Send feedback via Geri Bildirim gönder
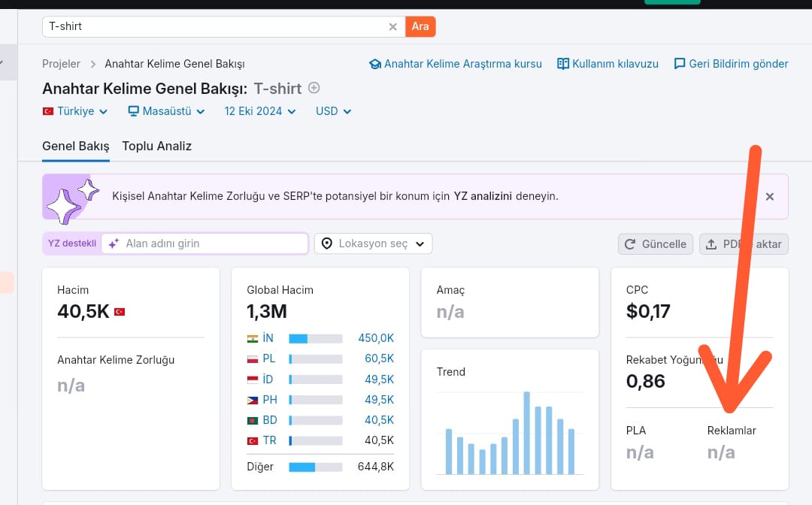Screen dimensions: 812x505 tap(731, 64)
